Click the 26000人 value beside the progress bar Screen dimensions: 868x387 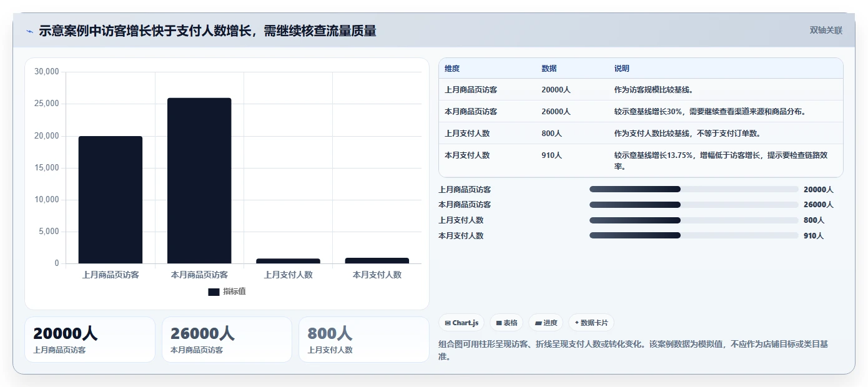pos(819,205)
